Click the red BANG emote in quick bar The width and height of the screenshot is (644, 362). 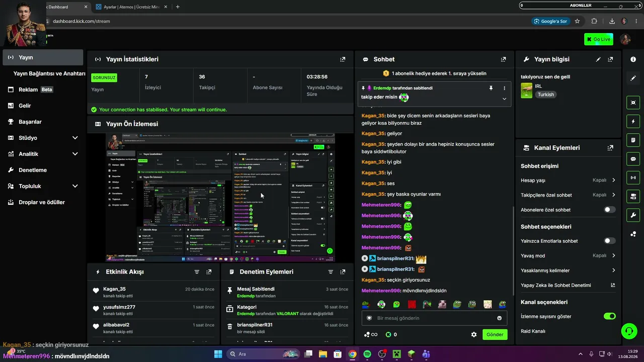(412, 304)
